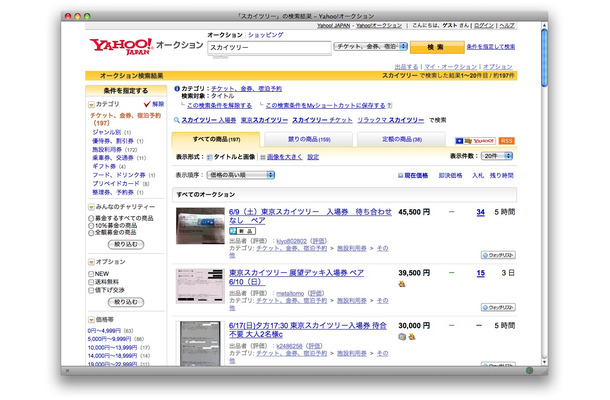Viewport: 610px width, 400px height.
Task: Open the この検索条件を解除する link
Action: click(x=219, y=105)
